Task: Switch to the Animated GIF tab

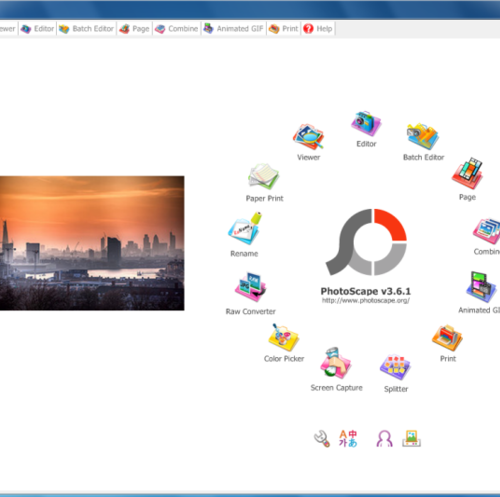Action: coord(234,29)
